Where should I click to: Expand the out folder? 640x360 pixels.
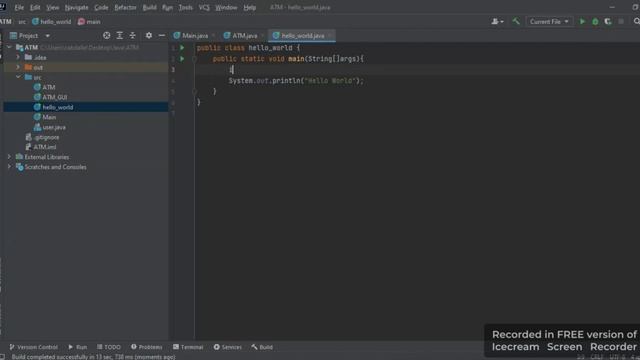click(x=18, y=67)
